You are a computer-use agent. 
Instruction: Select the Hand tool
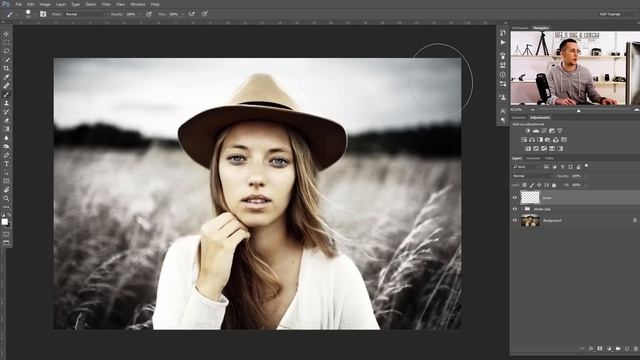coord(6,189)
